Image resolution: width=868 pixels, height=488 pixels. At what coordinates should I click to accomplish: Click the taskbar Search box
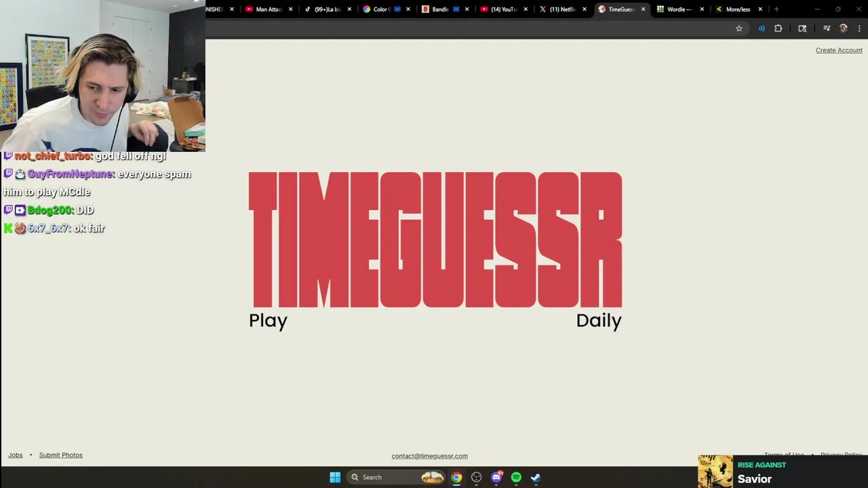pyautogui.click(x=395, y=477)
